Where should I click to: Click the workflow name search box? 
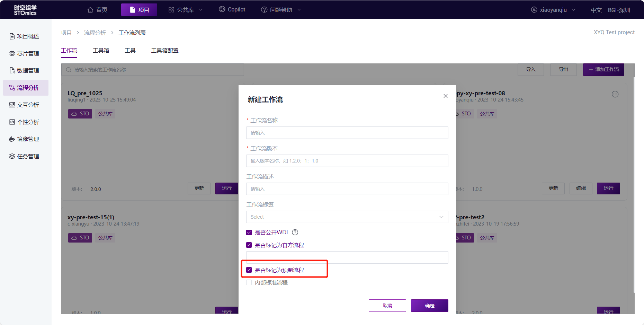(153, 70)
